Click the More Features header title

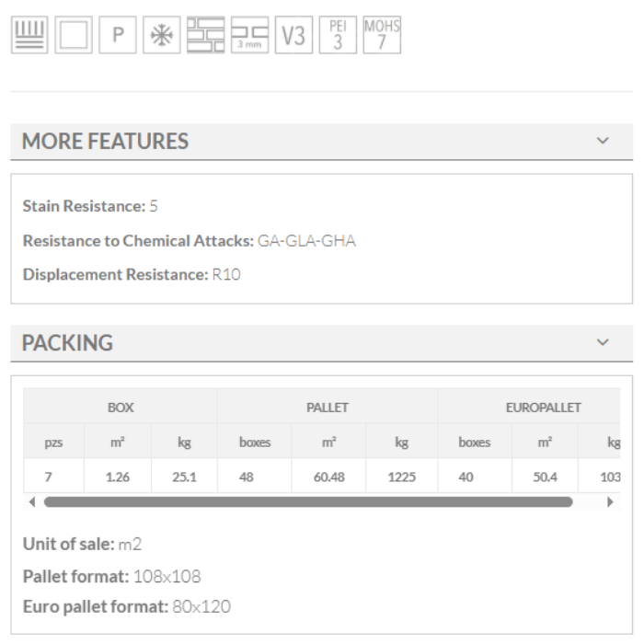[105, 142]
